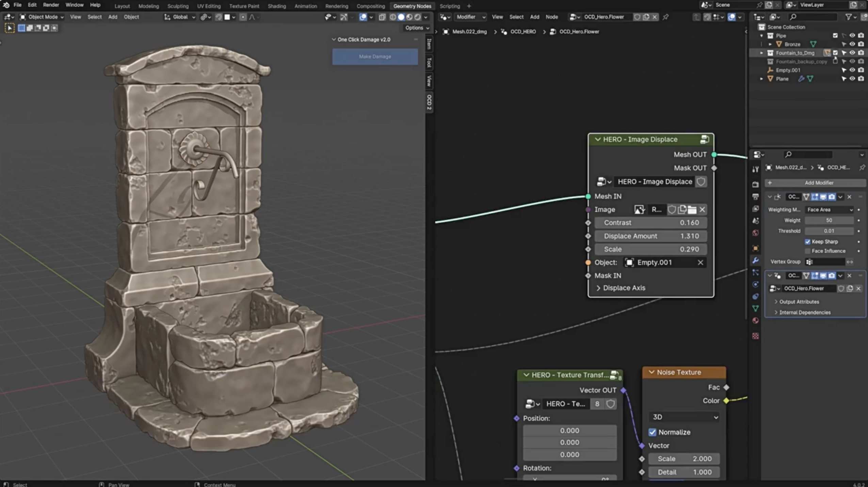The image size is (868, 487).
Task: Enable the Face Influence checkbox
Action: (807, 251)
